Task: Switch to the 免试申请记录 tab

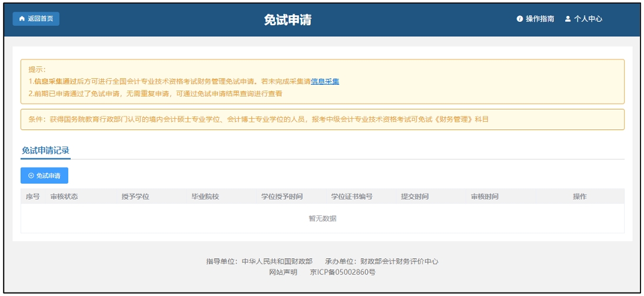Action: pyautogui.click(x=46, y=151)
